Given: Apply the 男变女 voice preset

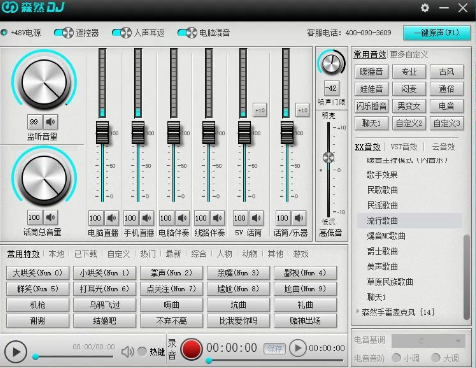Looking at the screenshot, I should click(x=409, y=106).
